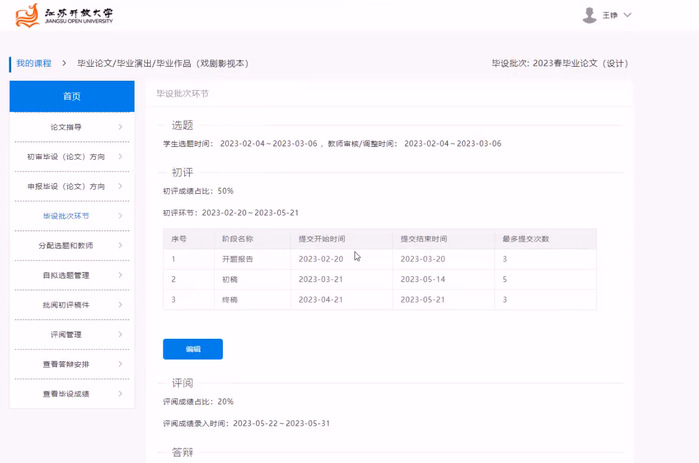Open 初审毕设（论文）方向 menu item

(x=66, y=157)
